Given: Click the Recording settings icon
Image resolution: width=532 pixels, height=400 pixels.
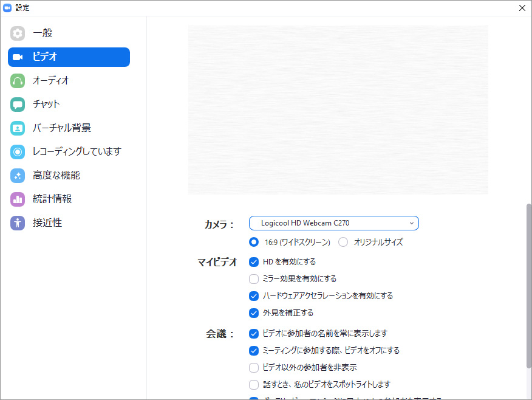Looking at the screenshot, I should 18,152.
